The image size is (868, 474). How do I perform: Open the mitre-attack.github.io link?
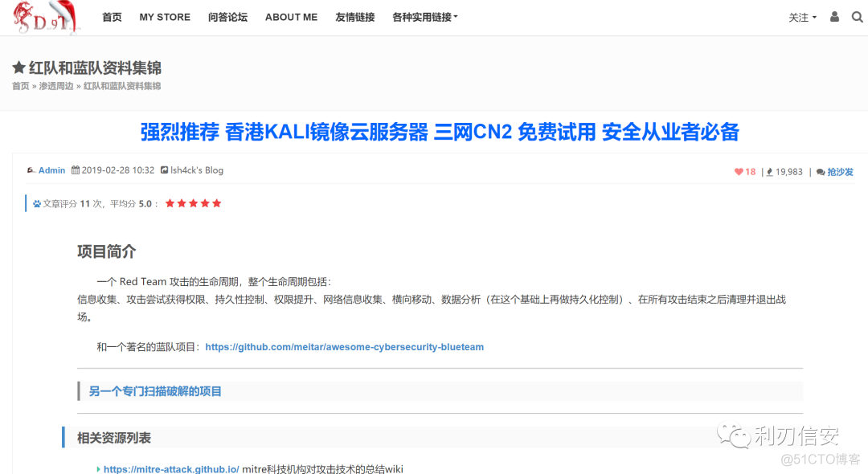pos(171,469)
